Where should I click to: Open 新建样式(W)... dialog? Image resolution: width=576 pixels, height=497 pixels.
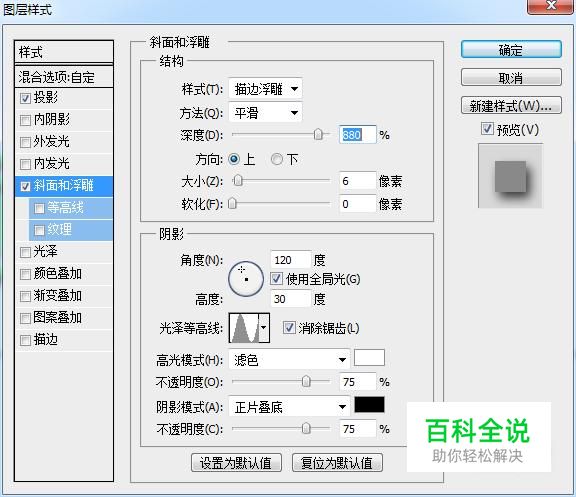tap(511, 106)
